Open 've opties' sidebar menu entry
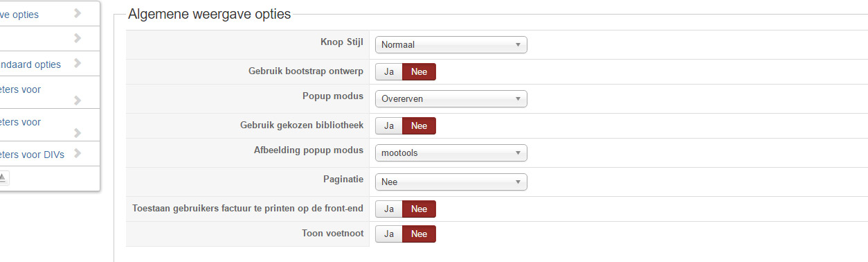 19,14
